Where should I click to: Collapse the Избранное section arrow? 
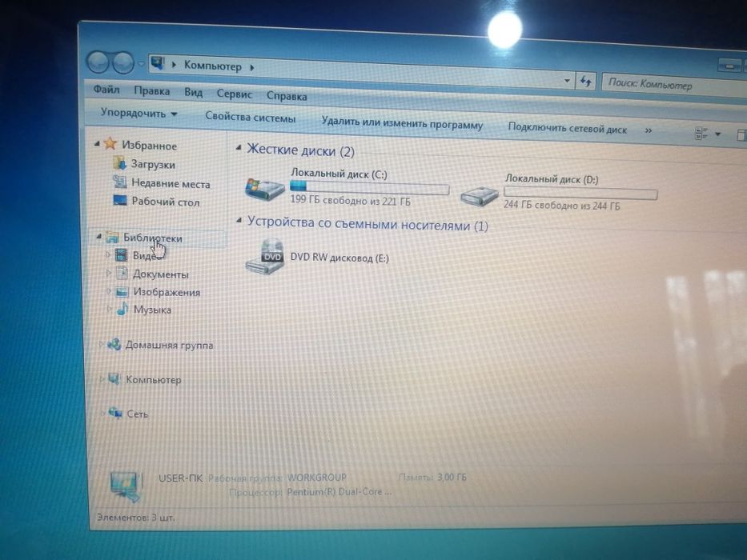click(97, 143)
